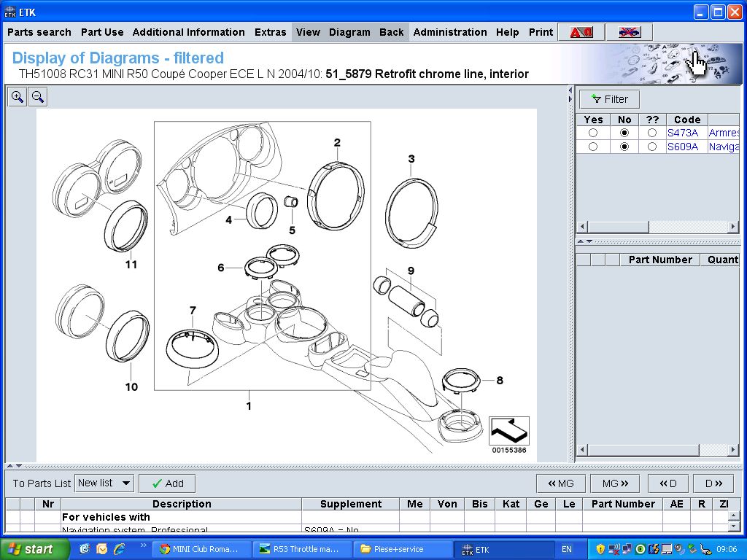The image size is (747, 560).
Task: Zoom in on the parts diagram
Action: point(17,97)
